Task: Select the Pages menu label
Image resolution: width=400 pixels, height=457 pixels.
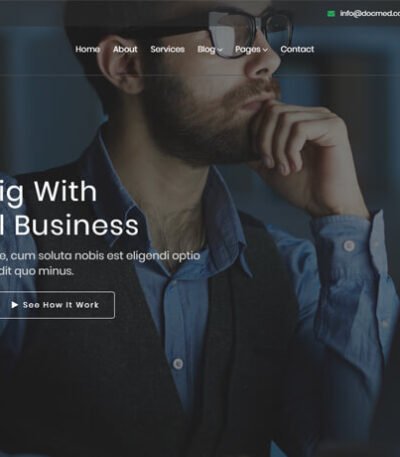Action: point(248,50)
